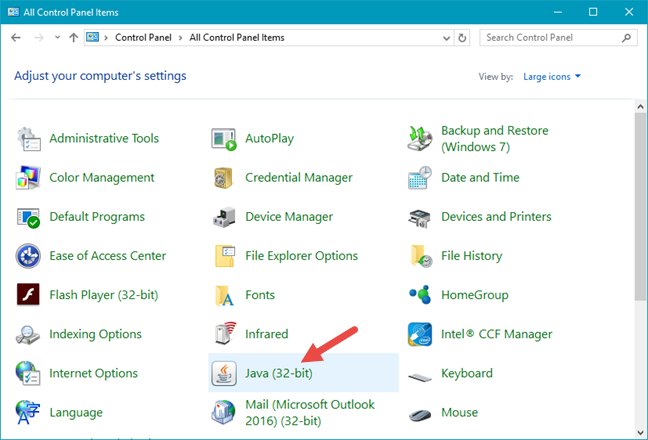Refresh the Control Panel view
648x440 pixels.
click(462, 38)
